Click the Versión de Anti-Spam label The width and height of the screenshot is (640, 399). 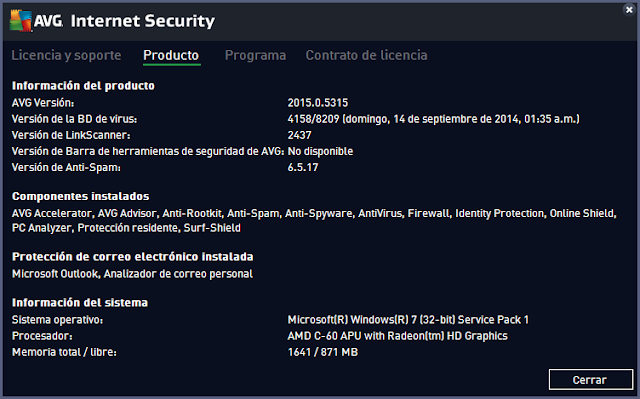click(x=66, y=167)
